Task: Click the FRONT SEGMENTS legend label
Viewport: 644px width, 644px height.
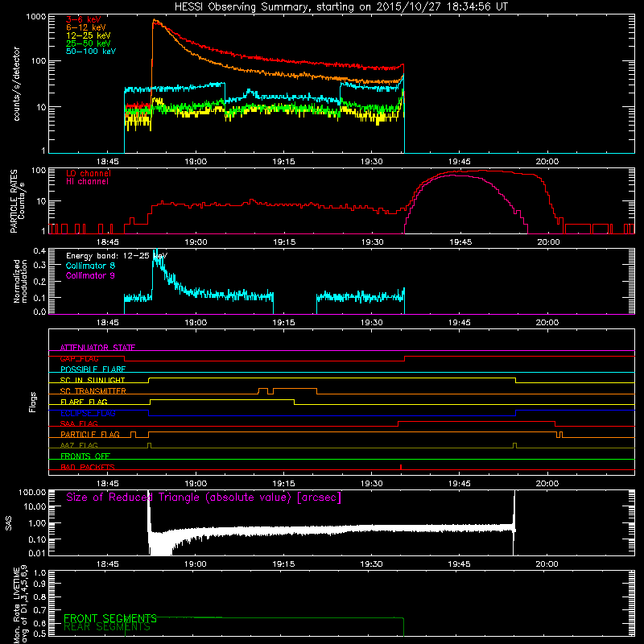Action: tap(110, 618)
